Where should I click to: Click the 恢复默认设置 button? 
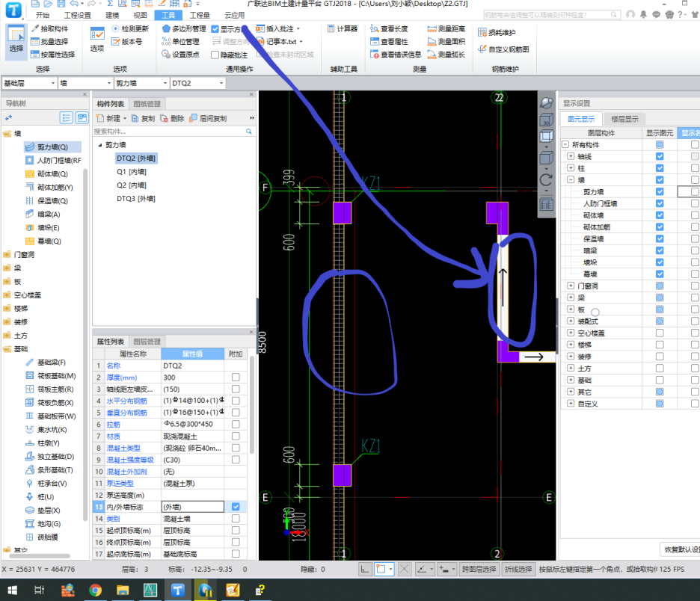pos(680,549)
